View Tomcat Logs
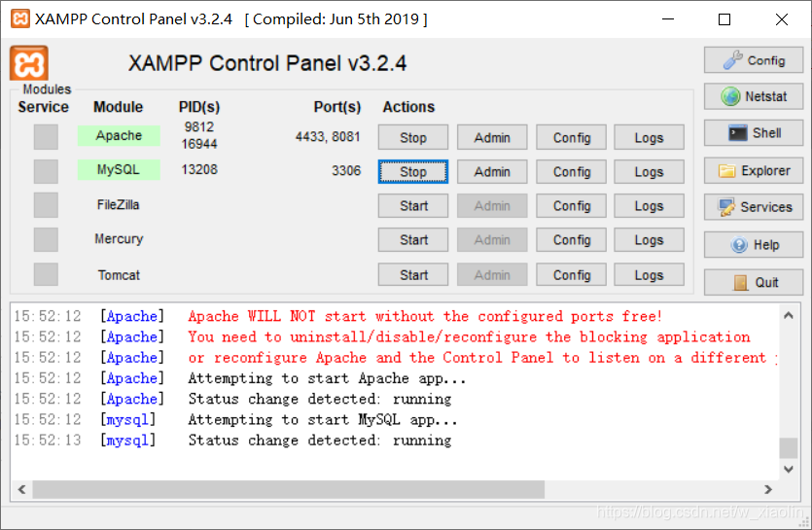The image size is (812, 530). pos(649,274)
